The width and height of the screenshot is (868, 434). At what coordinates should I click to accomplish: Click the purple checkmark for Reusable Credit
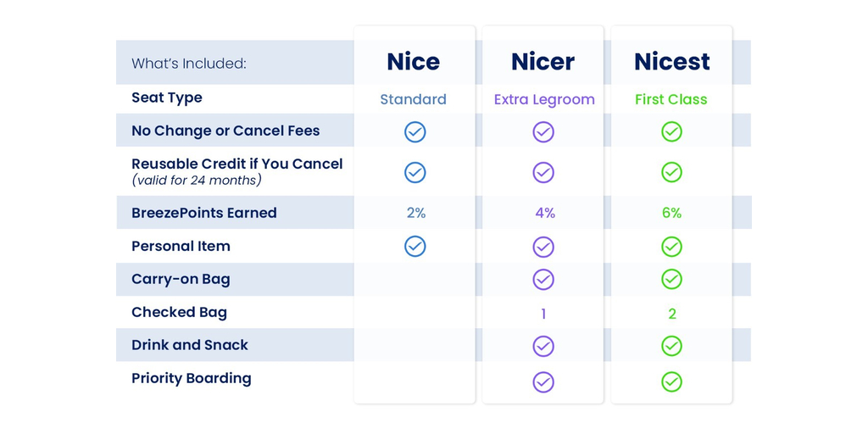pyautogui.click(x=543, y=172)
